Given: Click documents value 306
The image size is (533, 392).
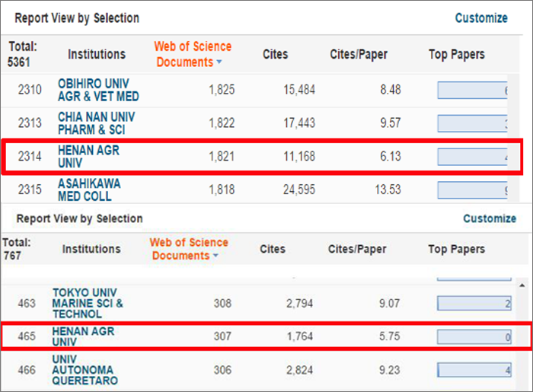Looking at the screenshot, I should 222,370.
